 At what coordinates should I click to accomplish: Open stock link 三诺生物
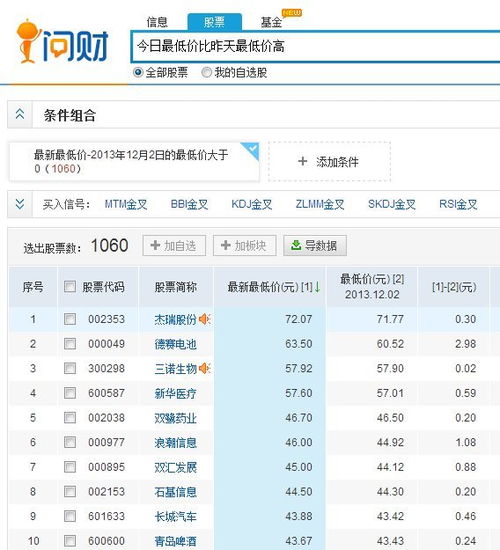point(175,369)
